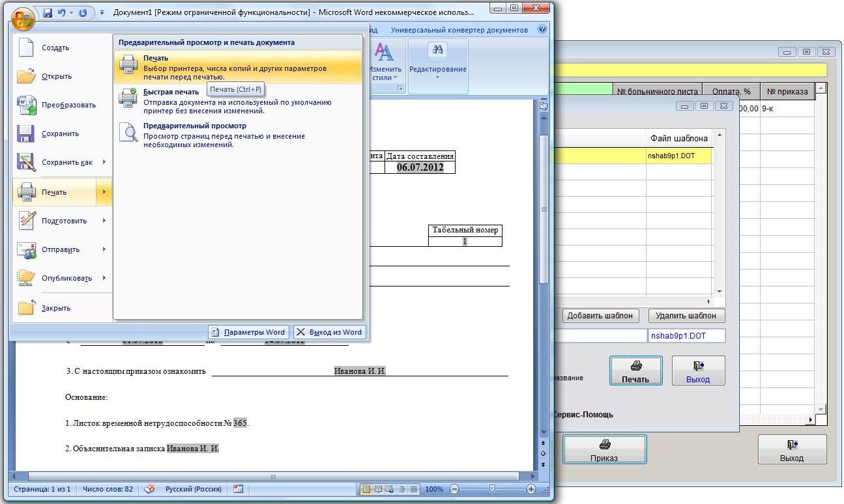Click the Подготовить pencil-and-checkmark icon

coord(27,221)
